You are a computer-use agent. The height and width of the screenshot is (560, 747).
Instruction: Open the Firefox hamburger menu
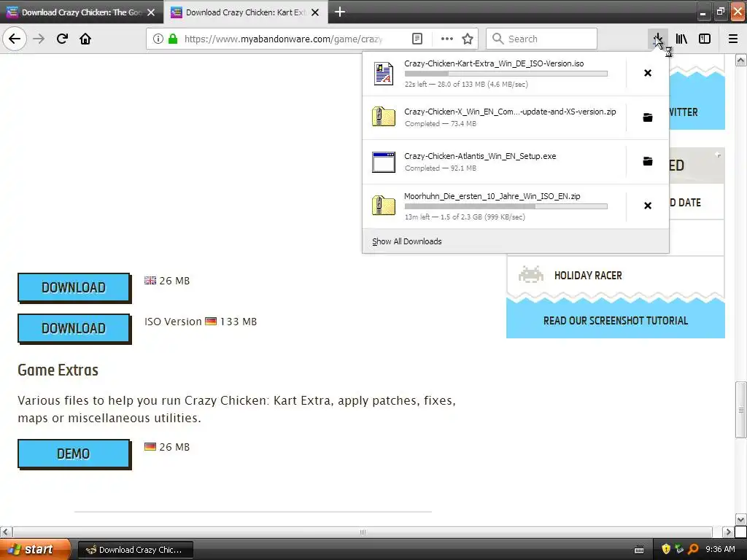tap(733, 39)
